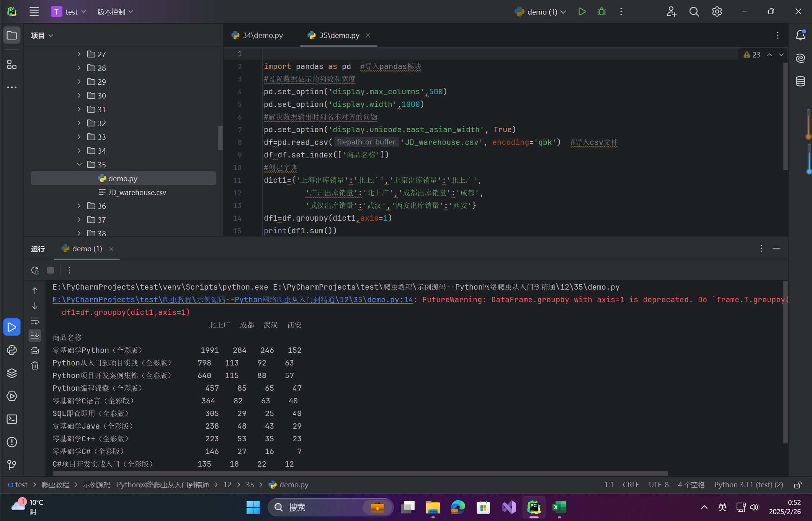The image size is (812, 521).
Task: Collapse folder 35 in project tree
Action: click(x=79, y=164)
